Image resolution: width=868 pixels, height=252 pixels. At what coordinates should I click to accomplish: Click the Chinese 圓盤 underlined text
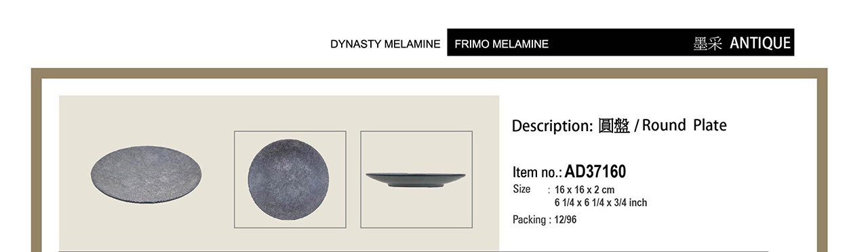coord(614,126)
